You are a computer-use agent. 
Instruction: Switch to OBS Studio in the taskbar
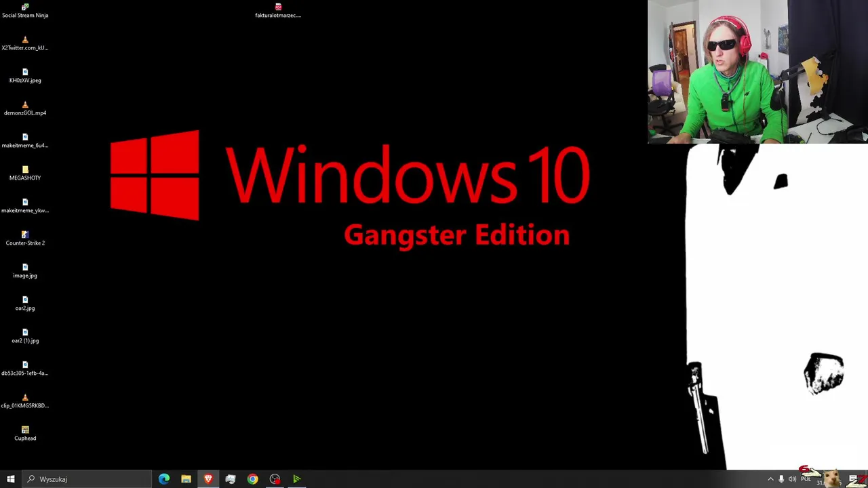coord(275,479)
